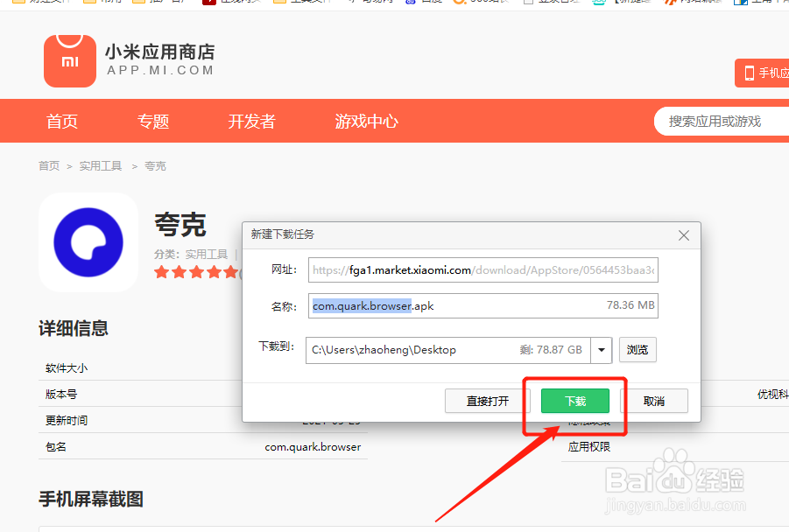789x532 pixels.
Task: Click the Quark app icon
Action: (88, 242)
